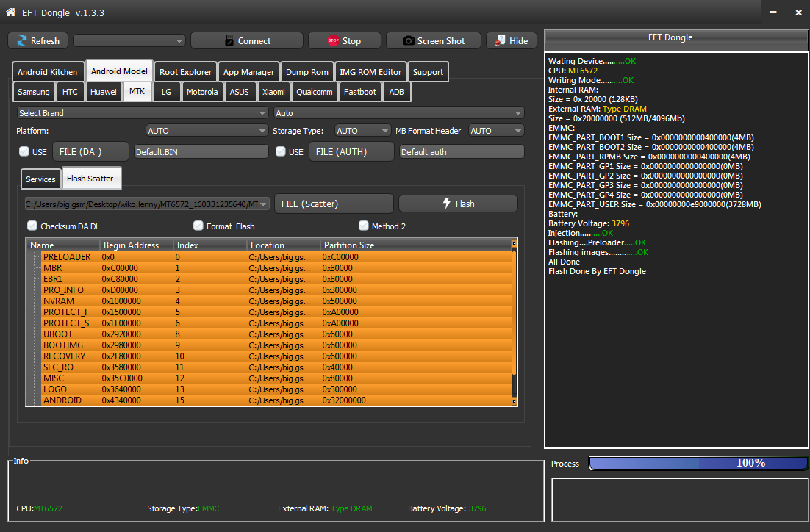The image size is (810, 532).
Task: Click the Process progress bar at 100%
Action: coord(698,463)
